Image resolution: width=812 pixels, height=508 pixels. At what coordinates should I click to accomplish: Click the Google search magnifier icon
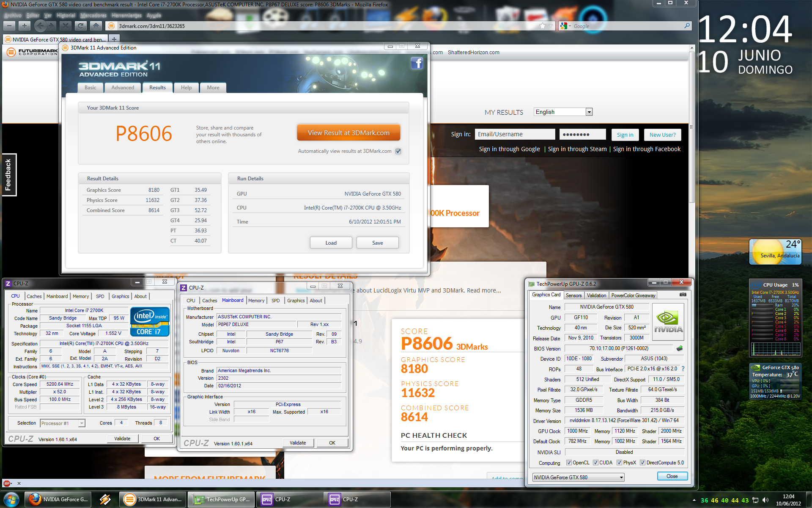pyautogui.click(x=687, y=26)
